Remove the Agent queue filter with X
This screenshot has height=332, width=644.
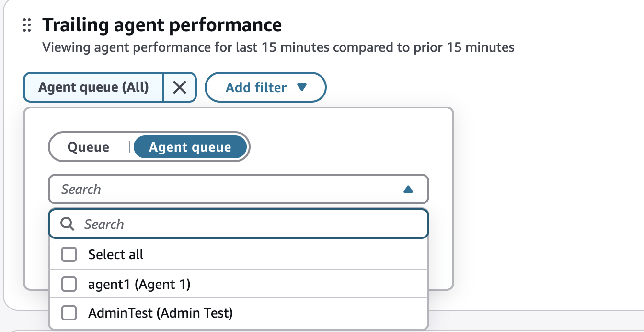click(180, 87)
